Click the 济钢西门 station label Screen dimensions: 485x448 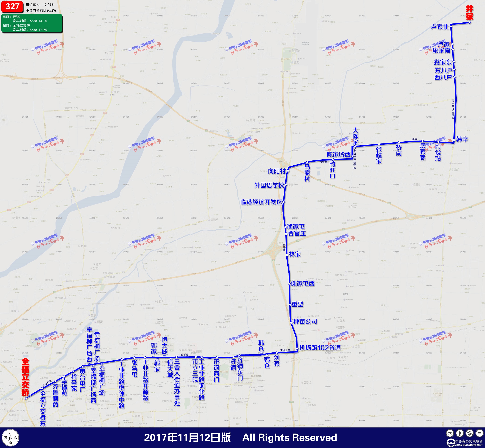pos(216,370)
